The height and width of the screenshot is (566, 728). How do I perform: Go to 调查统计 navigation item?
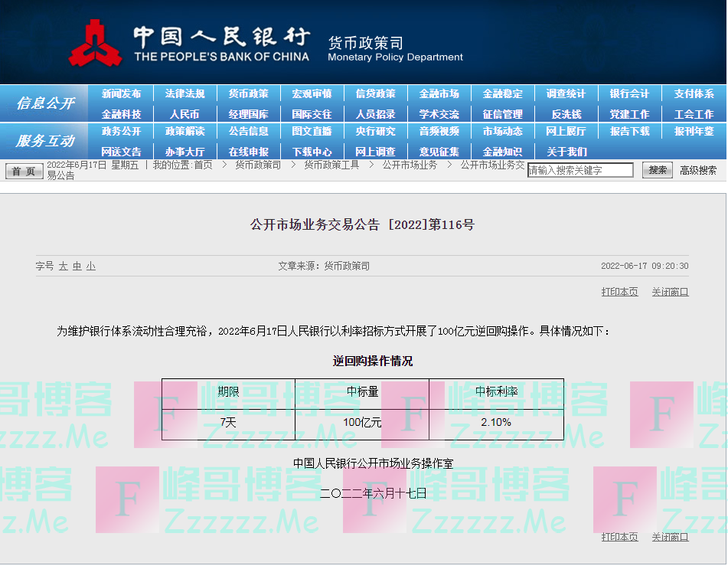(566, 93)
